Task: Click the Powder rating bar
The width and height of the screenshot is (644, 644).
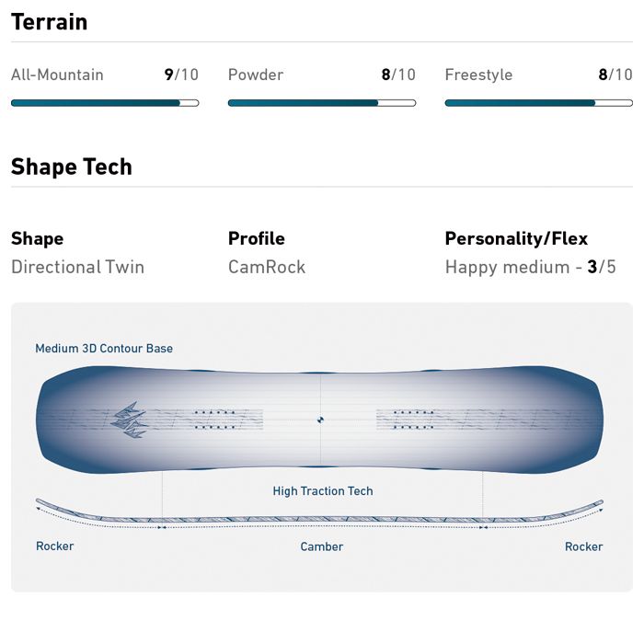Action: coord(322,103)
